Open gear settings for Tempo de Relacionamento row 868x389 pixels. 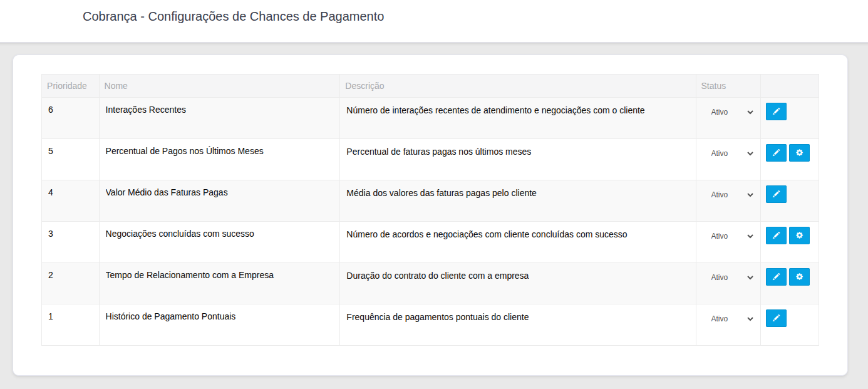click(x=799, y=277)
